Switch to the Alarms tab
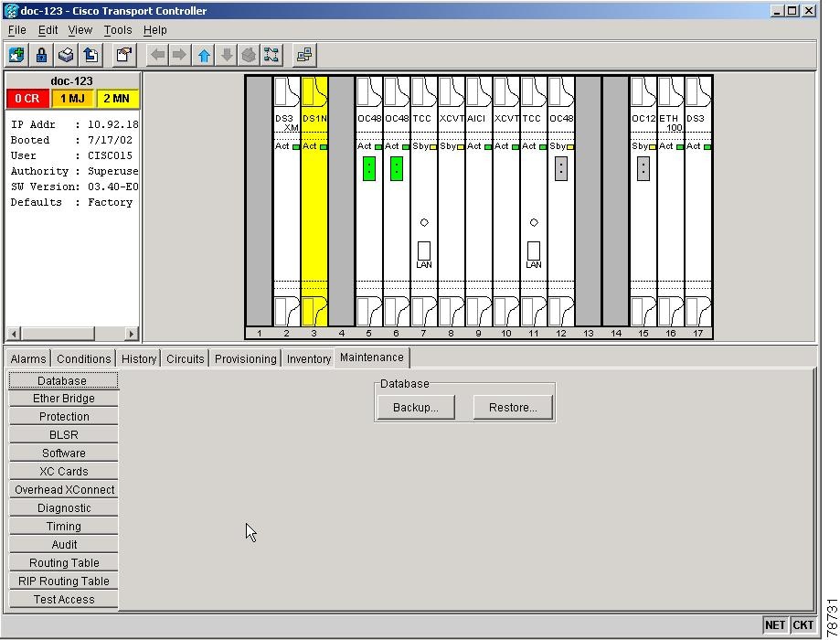 [x=27, y=358]
